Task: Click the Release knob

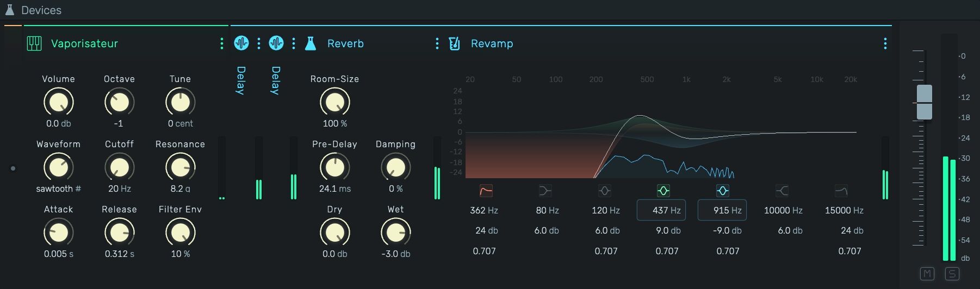Action: (119, 233)
